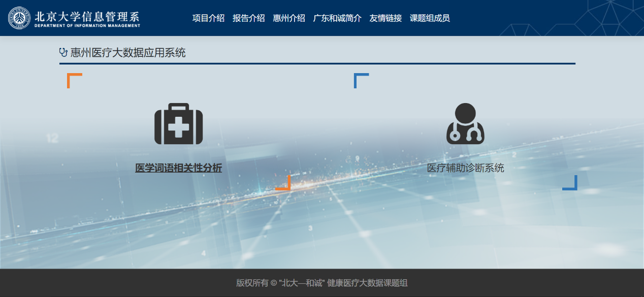
Task: Open 广东和诚简介 page
Action: (x=337, y=18)
